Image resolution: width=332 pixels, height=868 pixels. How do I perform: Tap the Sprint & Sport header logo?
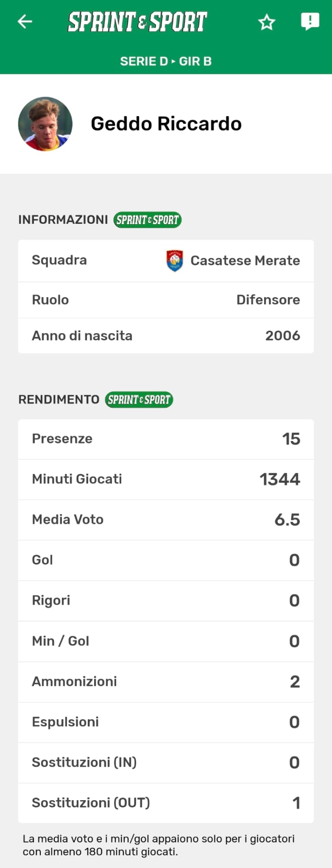pos(138,22)
